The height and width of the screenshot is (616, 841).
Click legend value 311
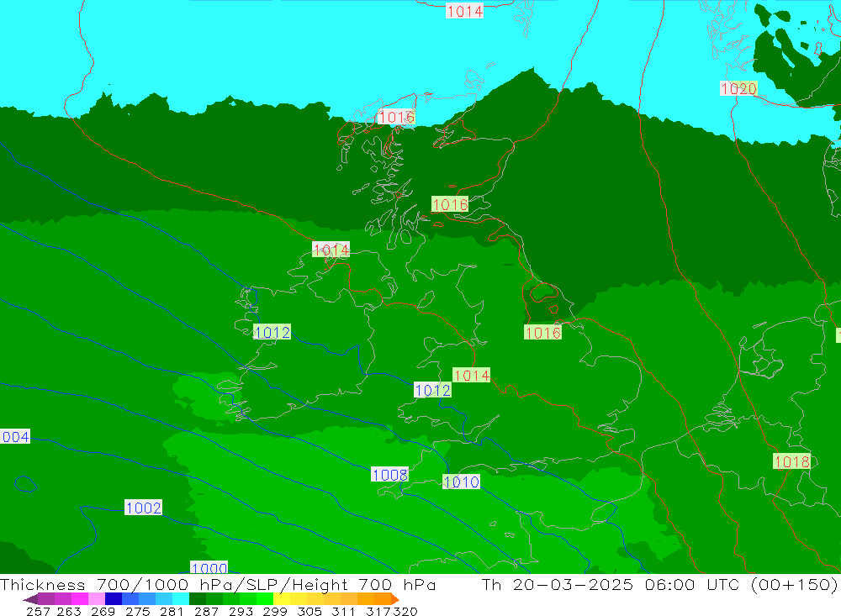click(x=343, y=611)
